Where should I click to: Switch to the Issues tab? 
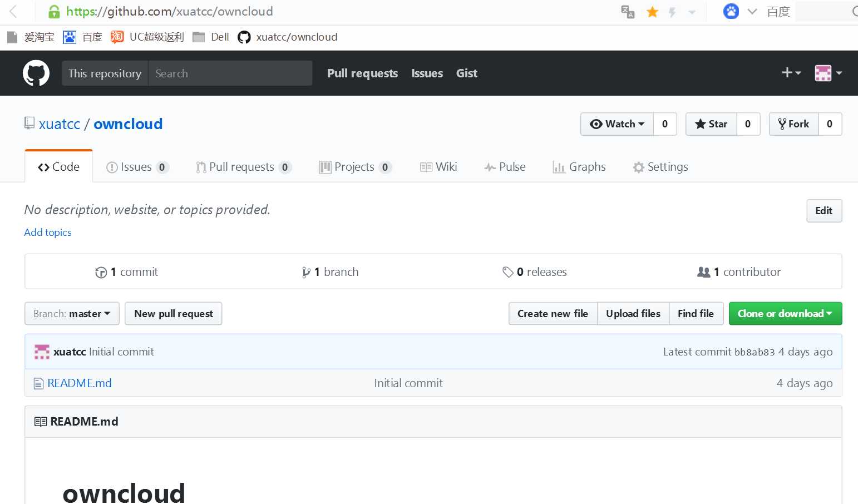pos(137,167)
